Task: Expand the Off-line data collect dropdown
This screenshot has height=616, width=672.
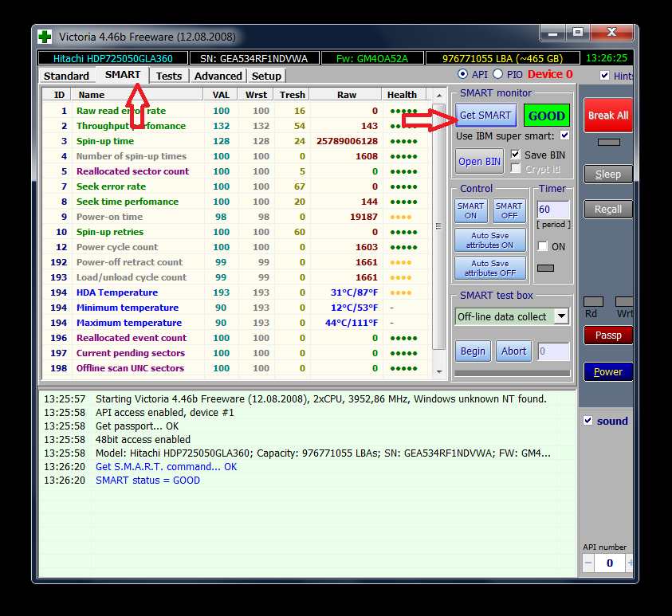Action: 561,316
